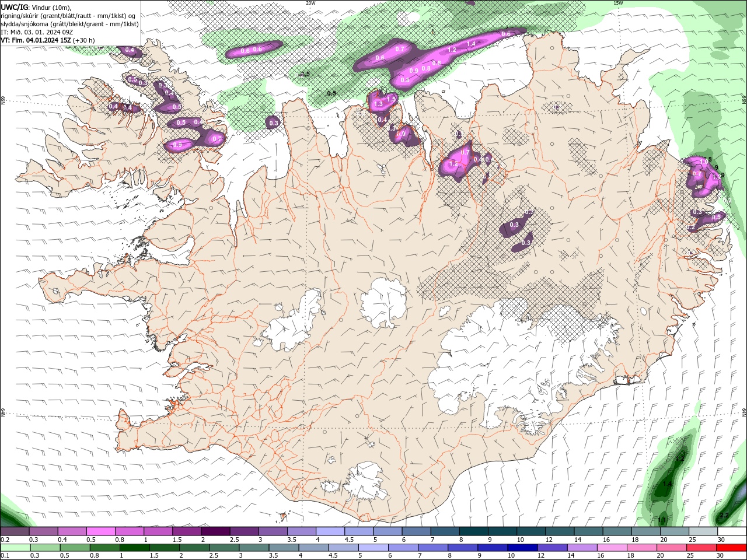Pick the darkest purple swatch at 2 in snow scale

coord(215,531)
